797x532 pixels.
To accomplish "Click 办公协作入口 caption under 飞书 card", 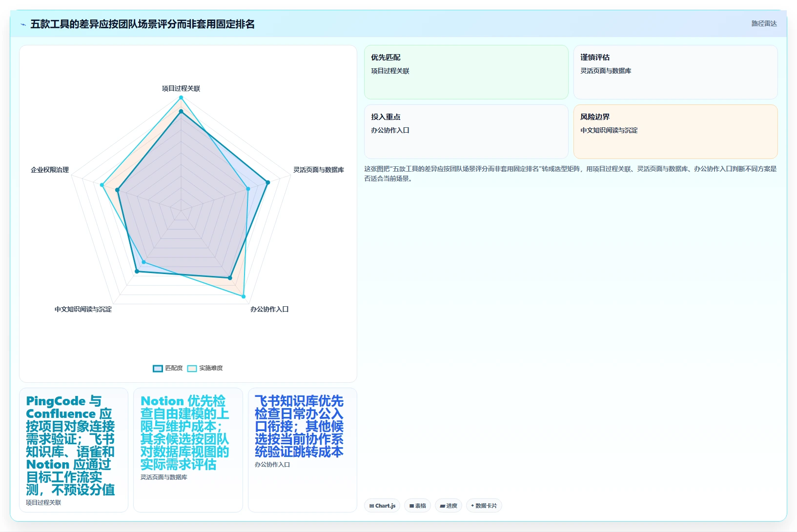I will click(272, 465).
